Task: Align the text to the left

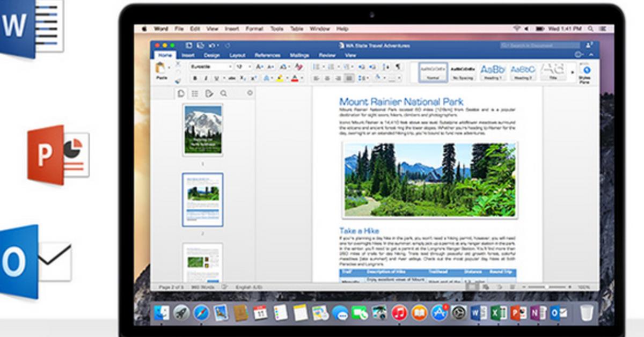Action: click(317, 78)
